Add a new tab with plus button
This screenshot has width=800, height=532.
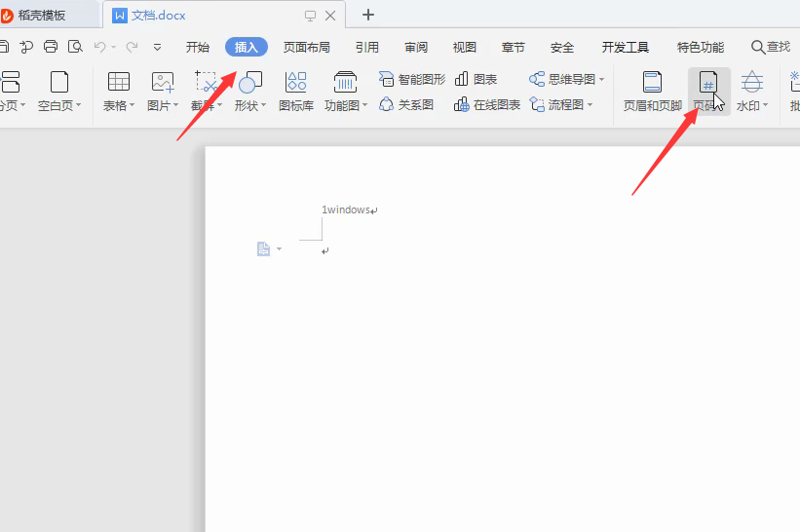pyautogui.click(x=368, y=15)
